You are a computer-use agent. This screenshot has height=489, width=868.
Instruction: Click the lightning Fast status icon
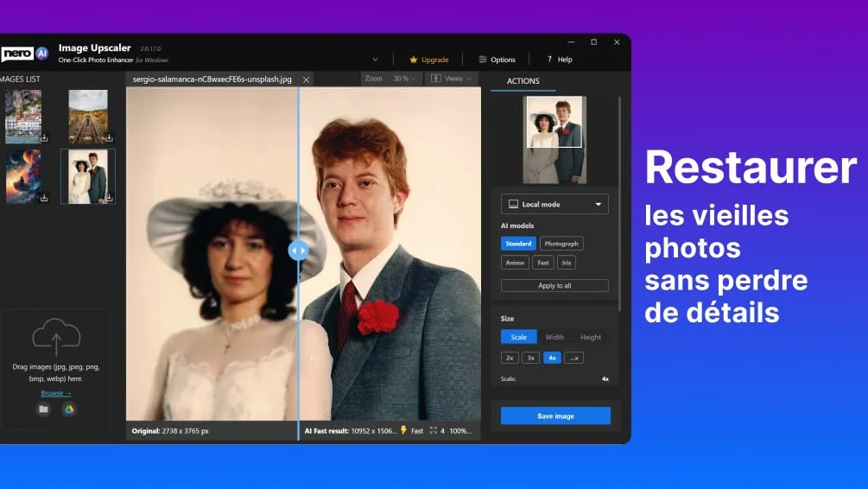point(403,430)
